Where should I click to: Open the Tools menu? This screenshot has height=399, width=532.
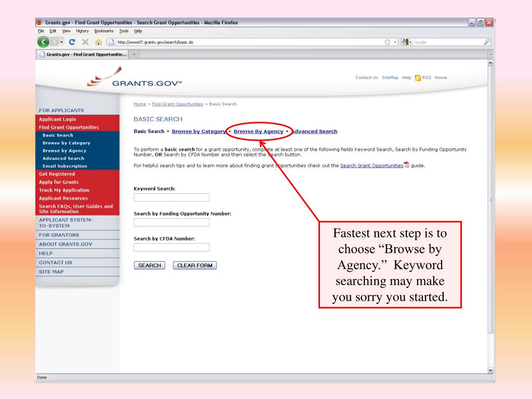pos(124,31)
